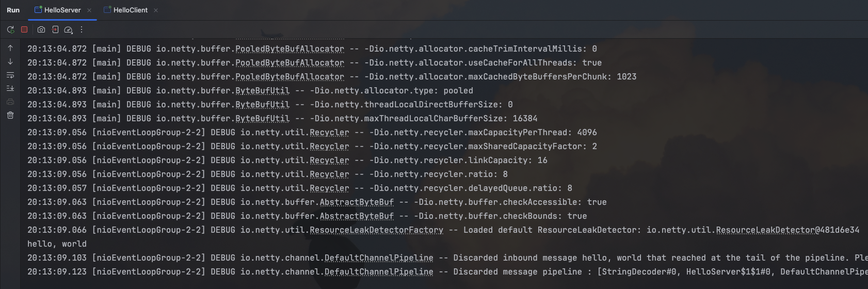Click the Print console icon
The height and width of the screenshot is (289, 868).
pyautogui.click(x=10, y=102)
